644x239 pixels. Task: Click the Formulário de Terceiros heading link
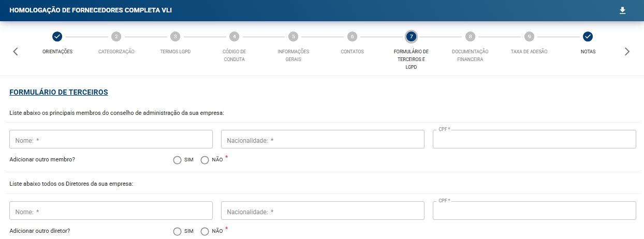click(58, 92)
